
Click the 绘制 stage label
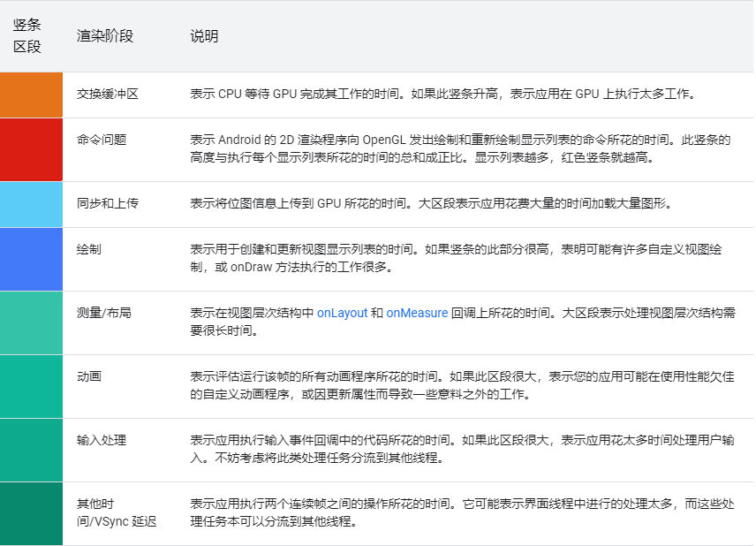tap(89, 249)
